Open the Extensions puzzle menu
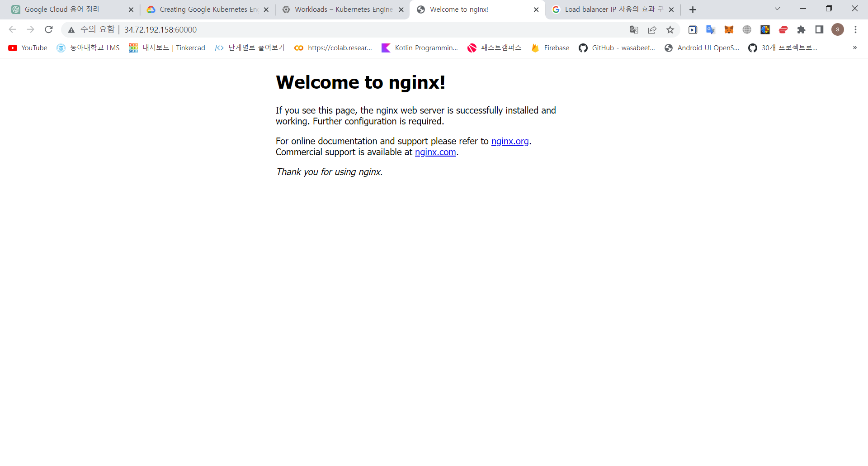This screenshot has height=466, width=868. [x=801, y=30]
